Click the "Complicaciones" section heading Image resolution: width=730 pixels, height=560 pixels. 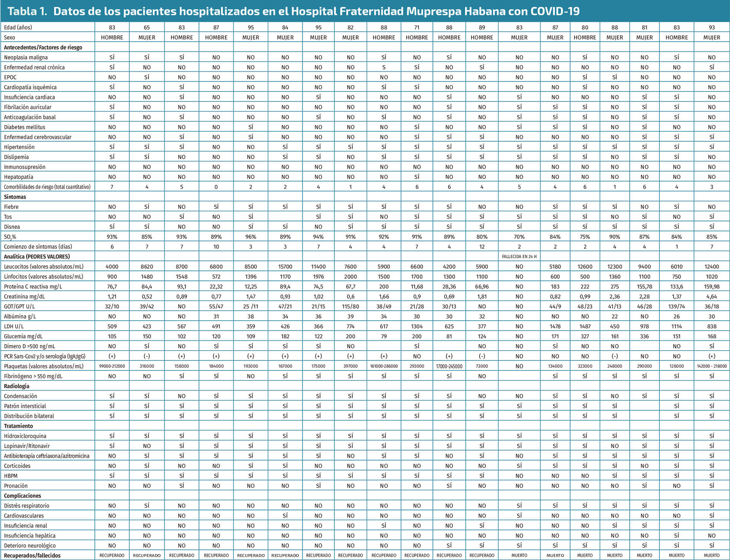(x=22, y=496)
